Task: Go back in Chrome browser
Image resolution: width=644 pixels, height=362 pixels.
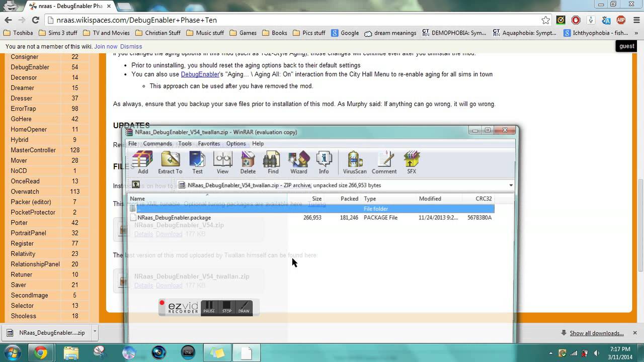Action: click(8, 20)
